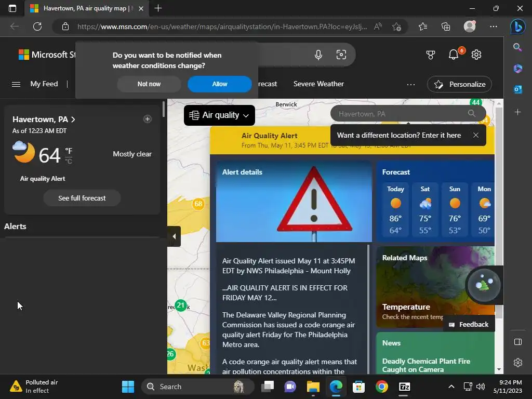Toggle Read aloud icon in address bar
Image resolution: width=532 pixels, height=399 pixels.
[x=378, y=26]
